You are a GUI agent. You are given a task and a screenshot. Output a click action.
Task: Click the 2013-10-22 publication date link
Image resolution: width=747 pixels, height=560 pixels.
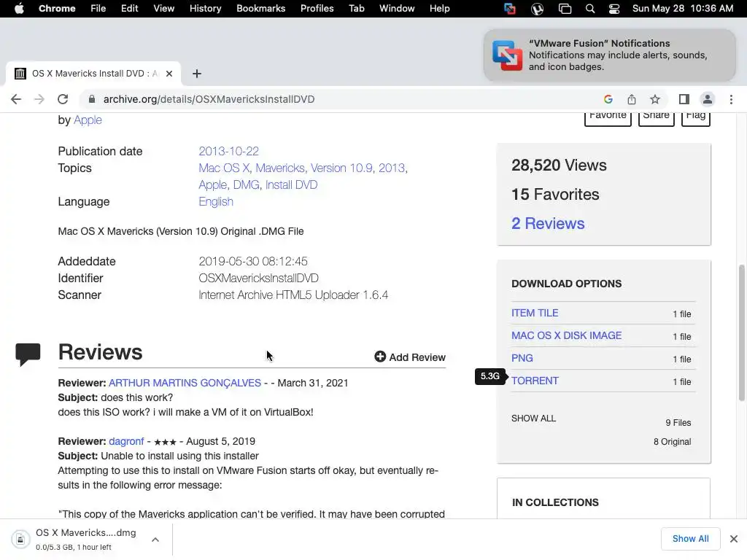[x=228, y=151]
